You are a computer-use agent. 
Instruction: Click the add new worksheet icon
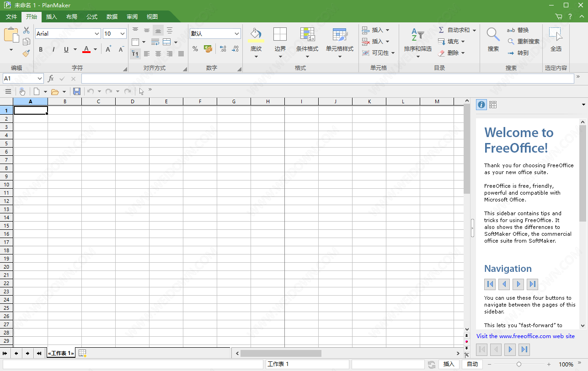(x=82, y=353)
